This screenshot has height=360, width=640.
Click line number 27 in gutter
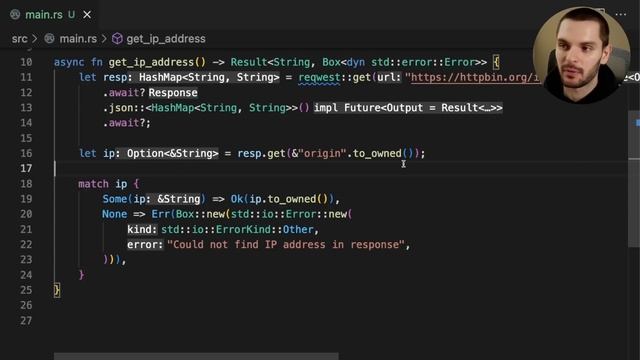coord(26,321)
